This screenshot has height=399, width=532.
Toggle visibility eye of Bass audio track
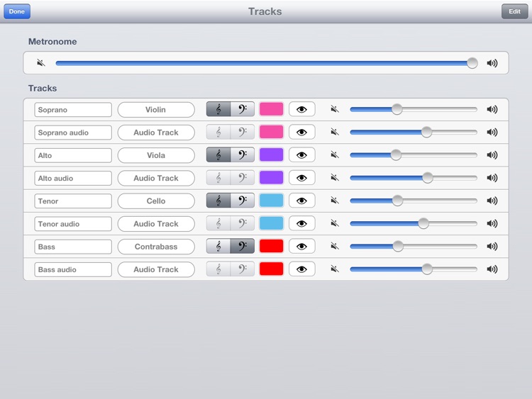(x=302, y=269)
